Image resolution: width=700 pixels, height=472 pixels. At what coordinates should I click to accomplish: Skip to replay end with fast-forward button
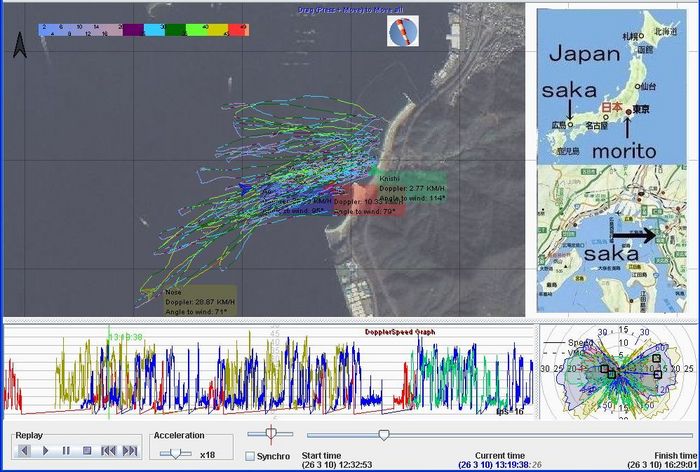pyautogui.click(x=129, y=451)
